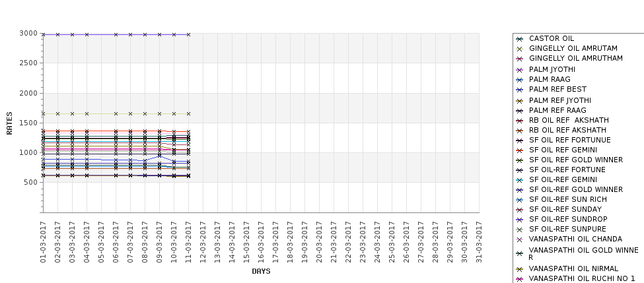Click the legend marker beside GINGELLY OIL AMRUTAM
This screenshot has height=283, width=644.
[520, 49]
